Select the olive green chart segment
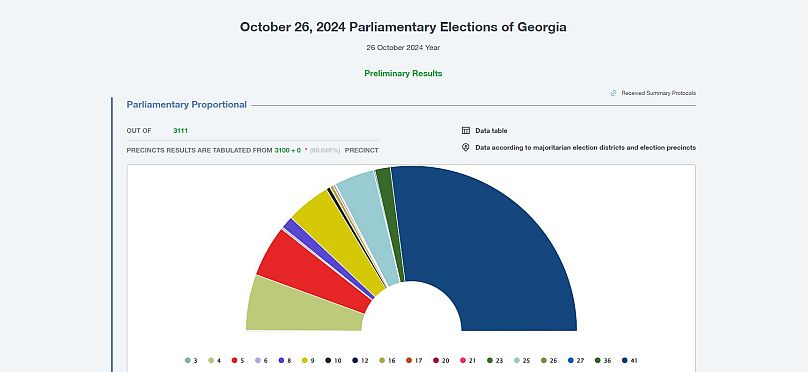 tap(304, 307)
